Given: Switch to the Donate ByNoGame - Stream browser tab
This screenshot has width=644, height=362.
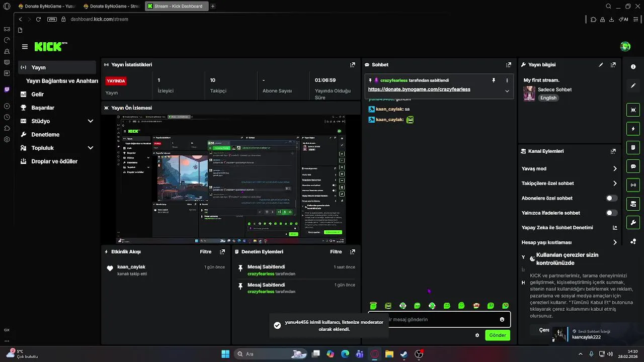Looking at the screenshot, I should pyautogui.click(x=111, y=6).
